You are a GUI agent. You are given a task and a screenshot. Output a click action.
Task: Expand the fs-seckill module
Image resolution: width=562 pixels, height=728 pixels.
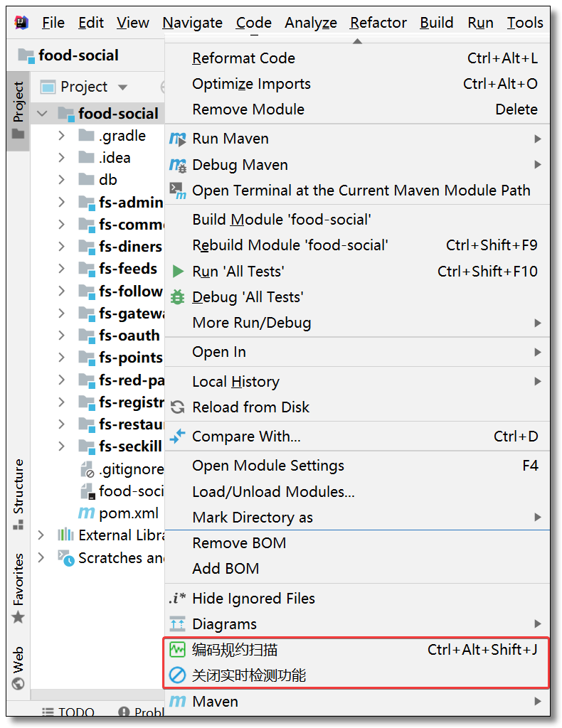(x=61, y=446)
